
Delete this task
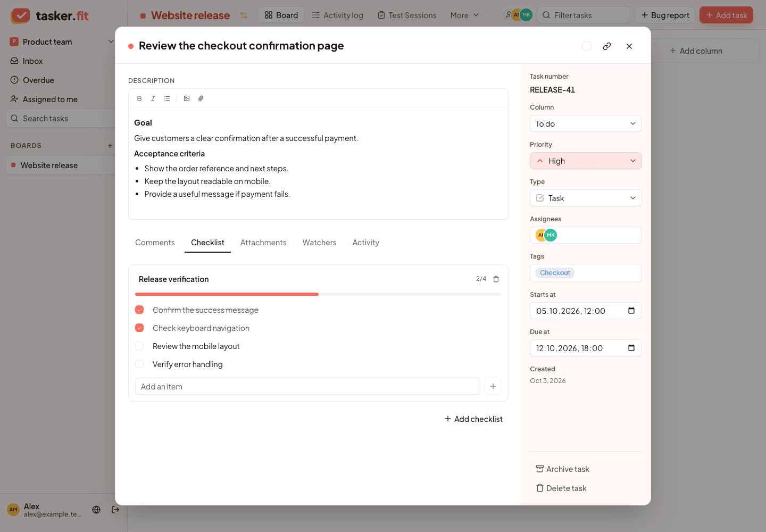[561, 488]
